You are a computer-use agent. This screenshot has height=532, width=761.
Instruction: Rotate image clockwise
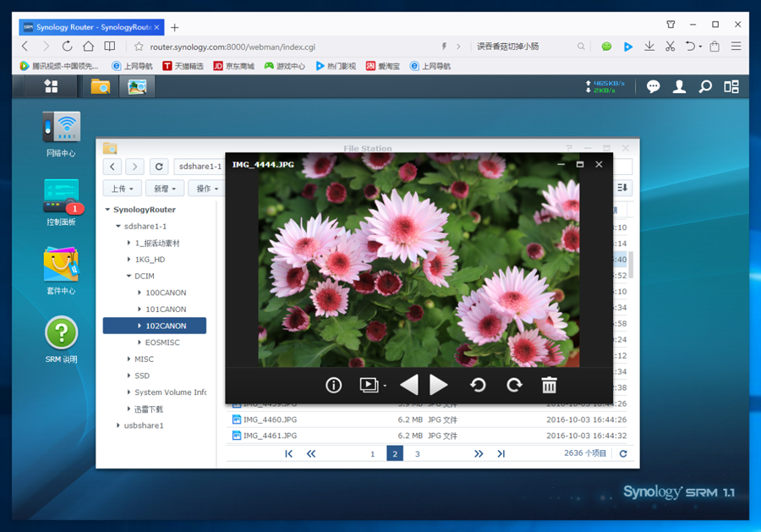pos(514,386)
